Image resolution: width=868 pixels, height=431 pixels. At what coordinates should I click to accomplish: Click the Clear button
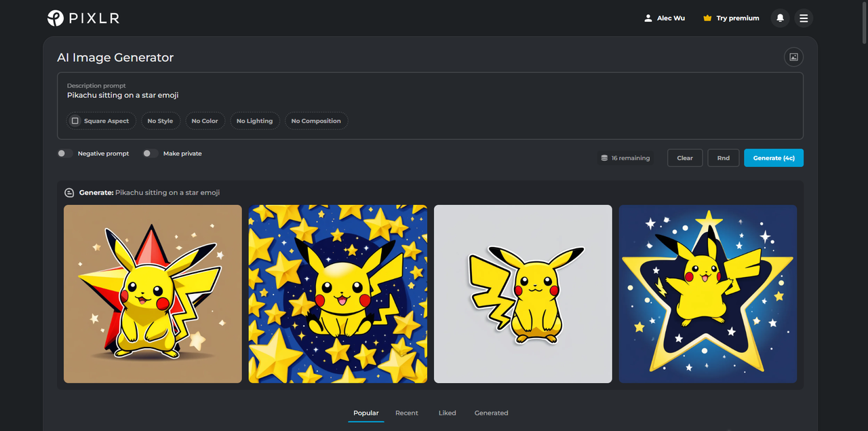click(x=685, y=158)
